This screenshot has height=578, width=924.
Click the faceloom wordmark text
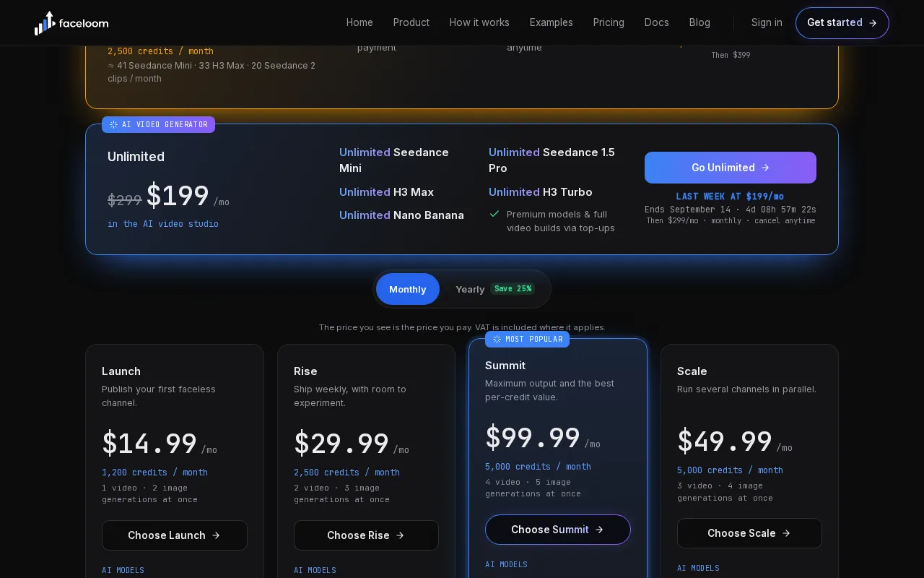[x=84, y=23]
